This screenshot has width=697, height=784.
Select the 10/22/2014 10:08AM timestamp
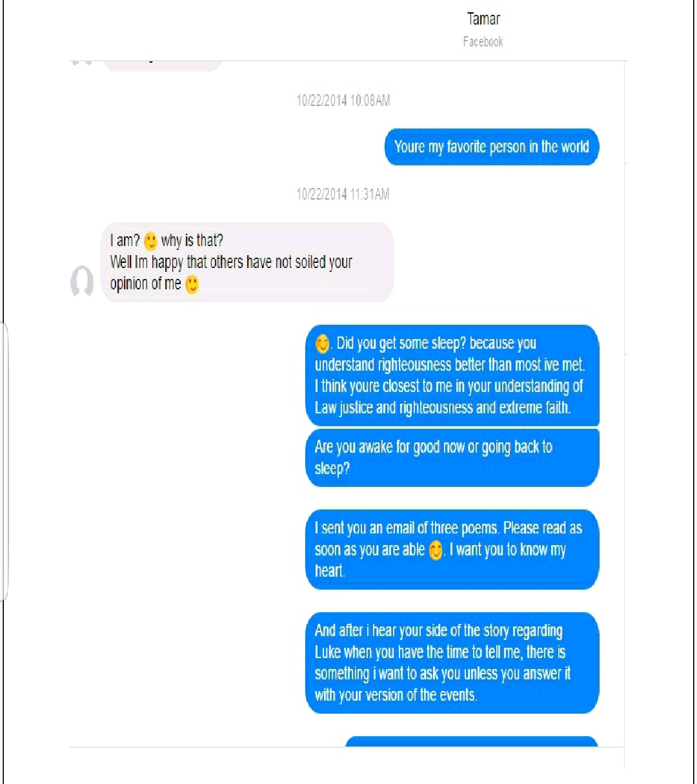coord(343,101)
